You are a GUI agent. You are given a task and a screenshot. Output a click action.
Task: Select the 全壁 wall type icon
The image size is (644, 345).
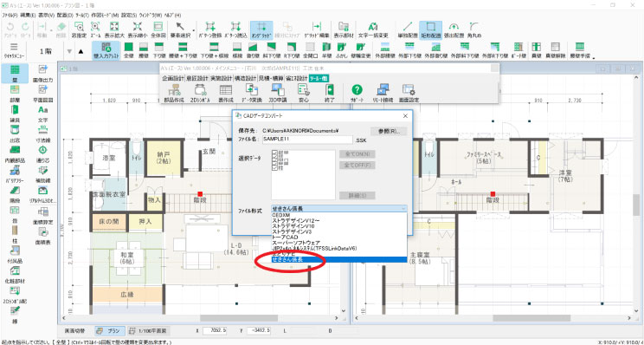coord(129,50)
